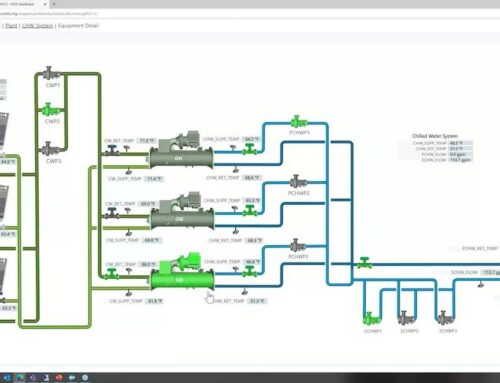Viewport: 500px width, 383px height.
Task: Click CH1 CW_SUPP_TEMP value box
Action: point(154,179)
